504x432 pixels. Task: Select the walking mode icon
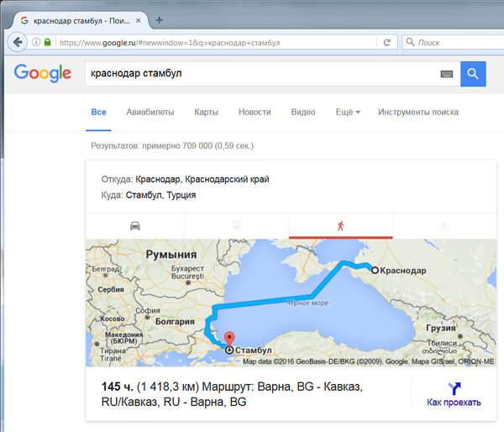(340, 225)
